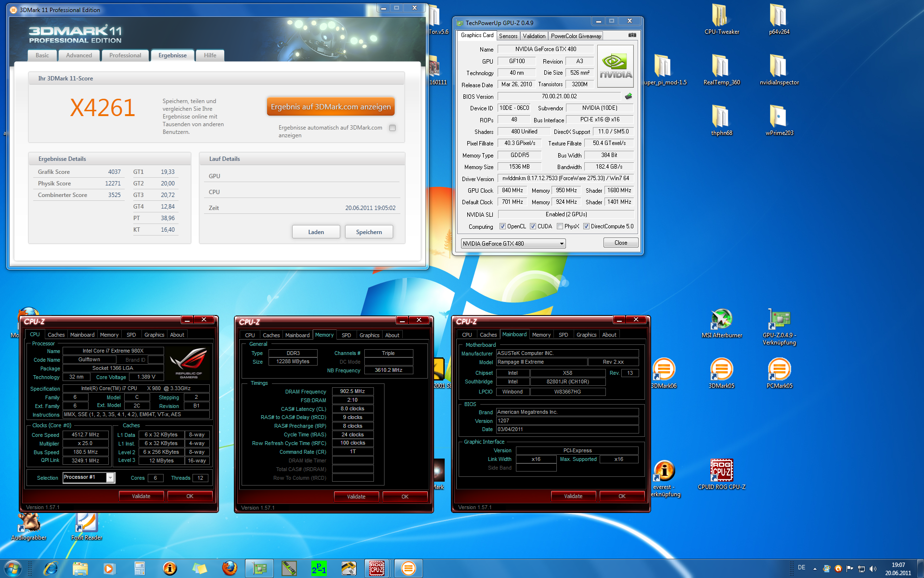Click the DE language indicator
The image size is (924, 578).
tap(802, 567)
